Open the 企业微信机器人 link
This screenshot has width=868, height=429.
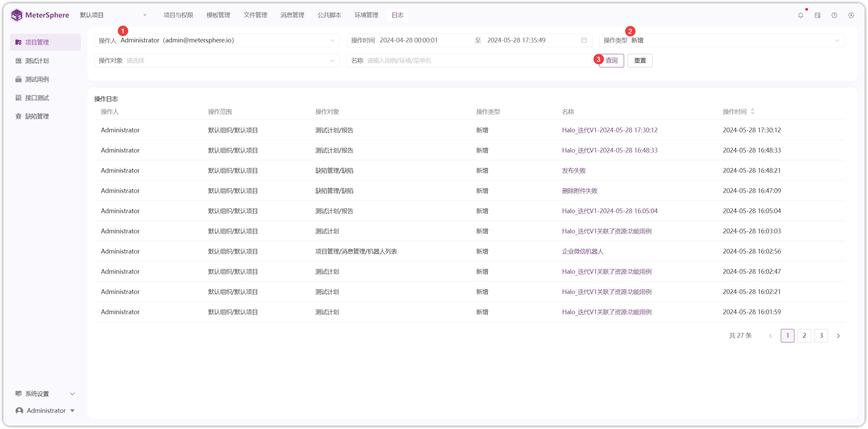(x=583, y=251)
